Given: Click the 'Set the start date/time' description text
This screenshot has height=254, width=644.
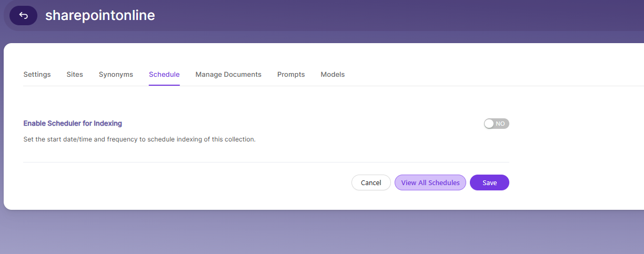Looking at the screenshot, I should coord(139,140).
